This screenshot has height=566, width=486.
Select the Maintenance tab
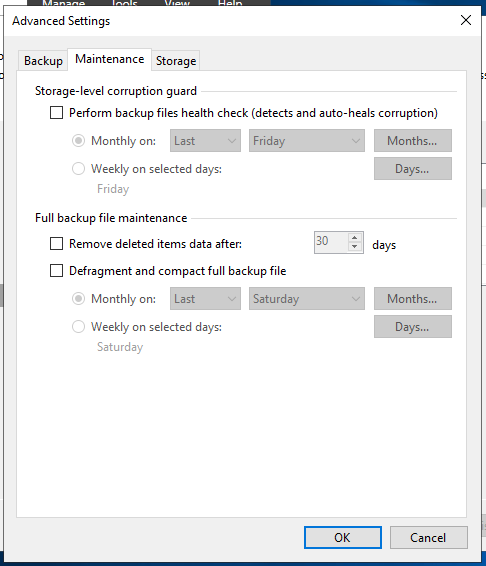coord(109,59)
